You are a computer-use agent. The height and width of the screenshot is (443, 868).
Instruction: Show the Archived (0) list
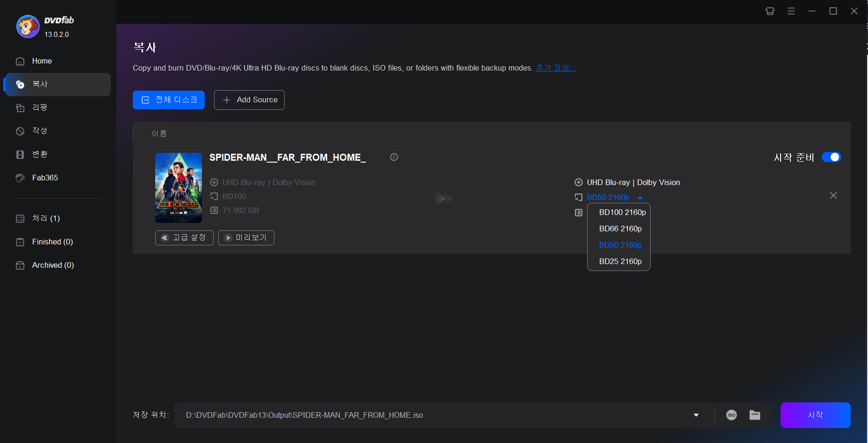(x=58, y=265)
